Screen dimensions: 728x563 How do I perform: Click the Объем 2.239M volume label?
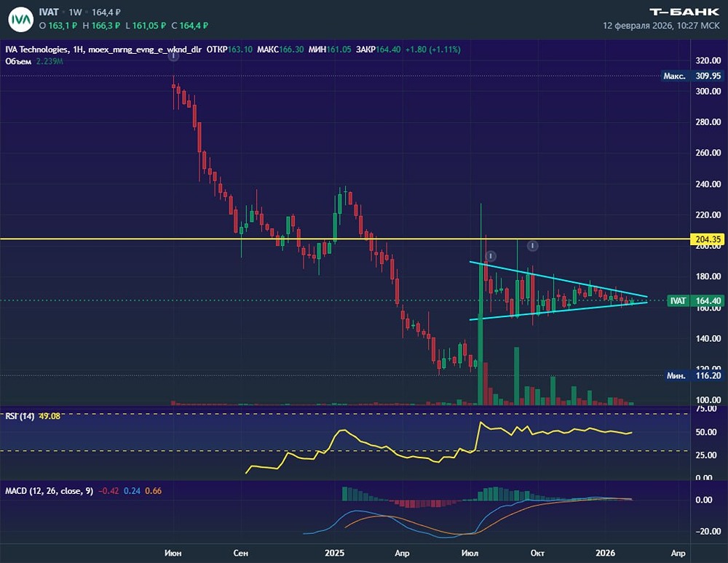[x=34, y=61]
